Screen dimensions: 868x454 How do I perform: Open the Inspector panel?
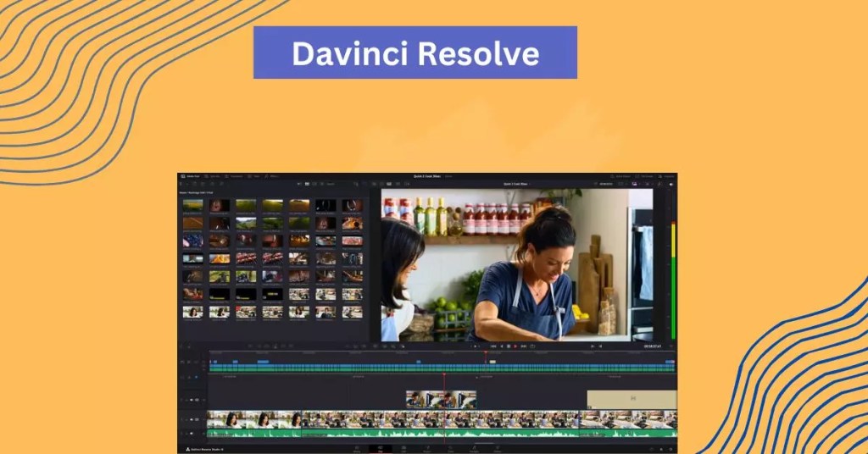click(x=666, y=176)
